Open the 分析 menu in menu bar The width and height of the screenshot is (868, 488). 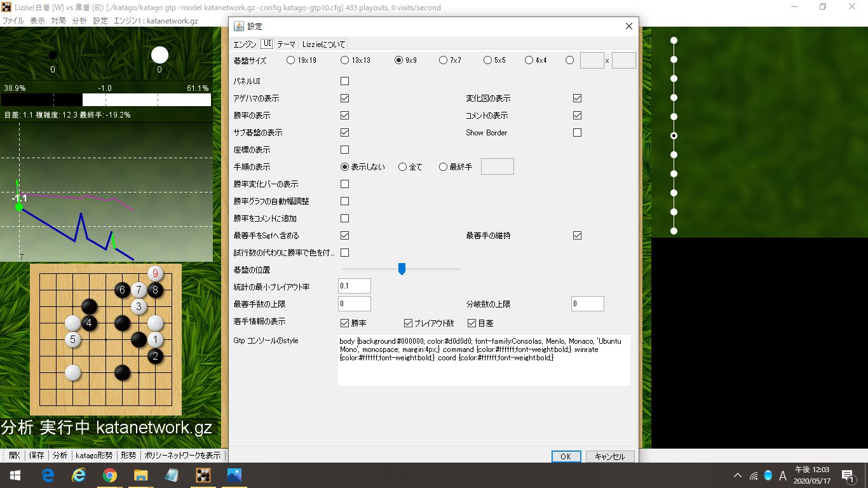[79, 20]
